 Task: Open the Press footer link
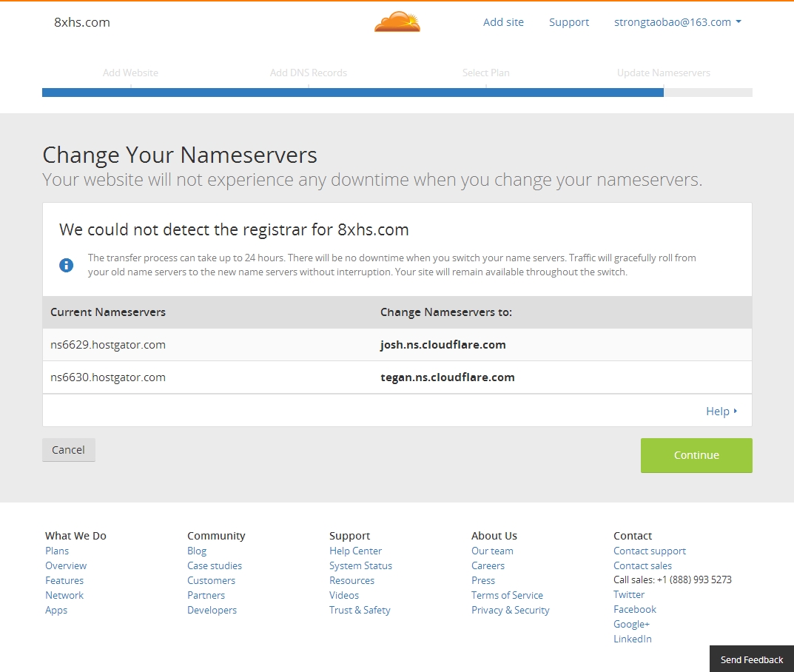[x=483, y=580]
